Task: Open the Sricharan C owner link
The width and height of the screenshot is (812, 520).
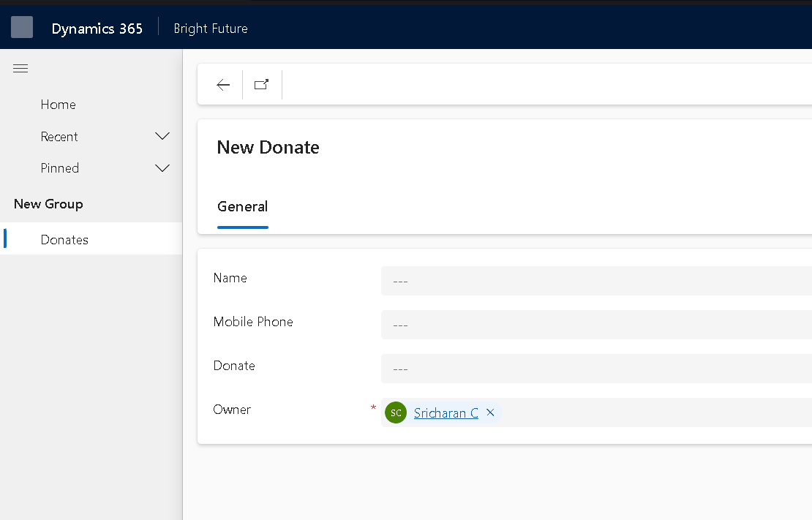Action: (446, 413)
